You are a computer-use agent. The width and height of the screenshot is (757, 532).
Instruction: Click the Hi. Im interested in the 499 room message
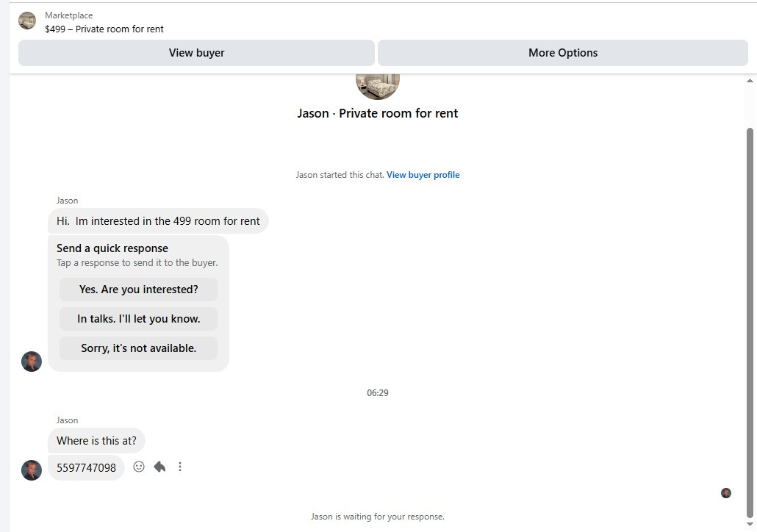click(158, 221)
